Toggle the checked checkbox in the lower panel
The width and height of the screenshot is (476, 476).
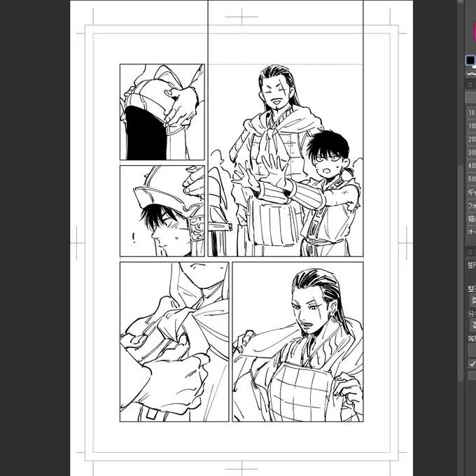[472, 363]
